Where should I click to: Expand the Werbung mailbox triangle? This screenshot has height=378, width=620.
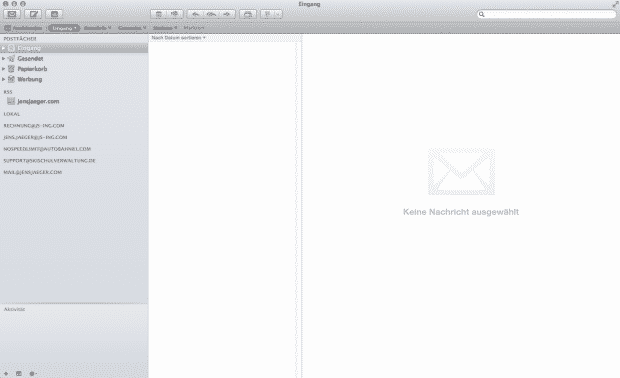tap(4, 79)
